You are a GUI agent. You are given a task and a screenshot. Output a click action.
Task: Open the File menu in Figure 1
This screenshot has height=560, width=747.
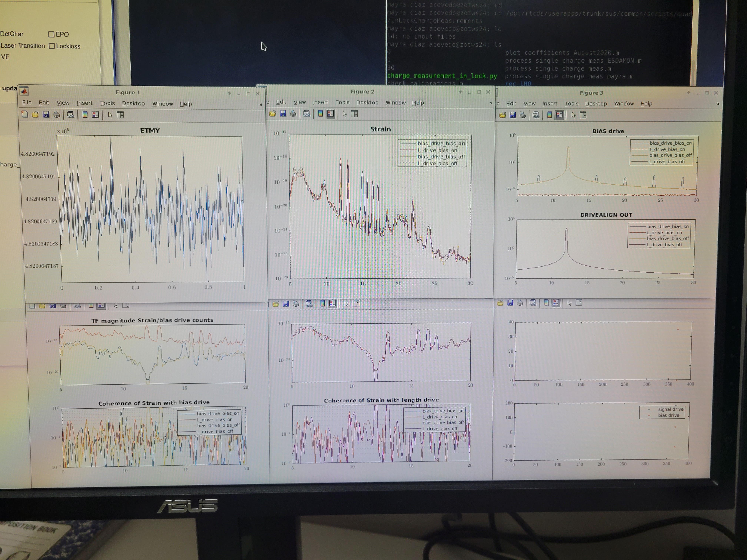pos(27,103)
